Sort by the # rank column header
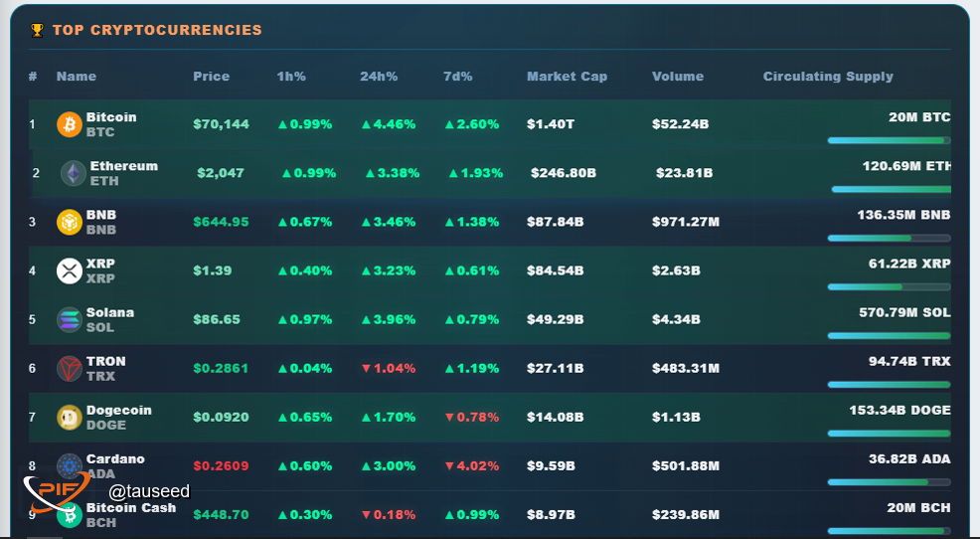This screenshot has height=539, width=980. pyautogui.click(x=33, y=77)
